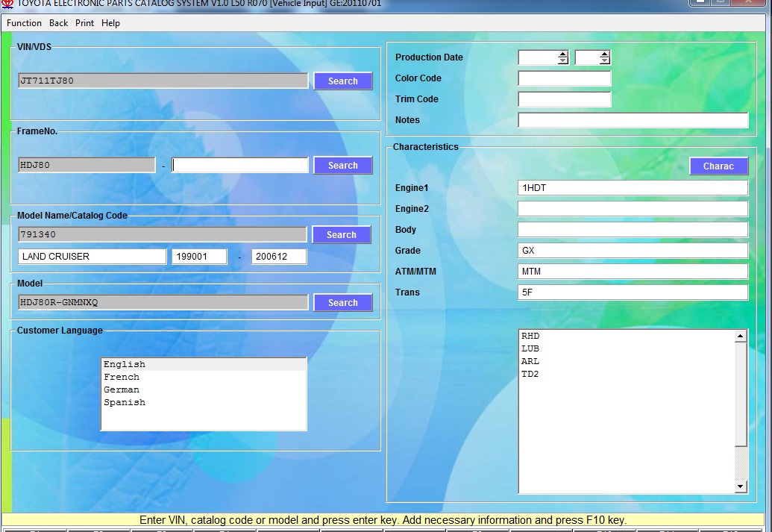Click the Grade field showing GX
Viewport: 772px width, 532px height.
(633, 250)
